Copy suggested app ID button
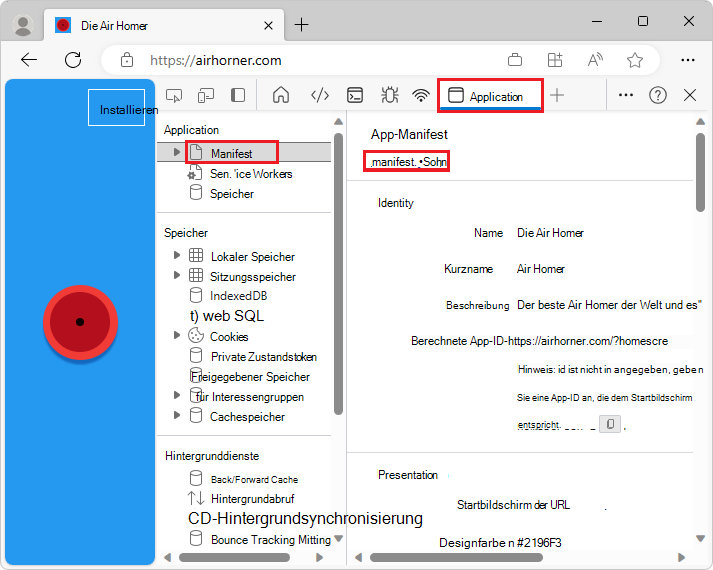This screenshot has height=570, width=713. 610,424
